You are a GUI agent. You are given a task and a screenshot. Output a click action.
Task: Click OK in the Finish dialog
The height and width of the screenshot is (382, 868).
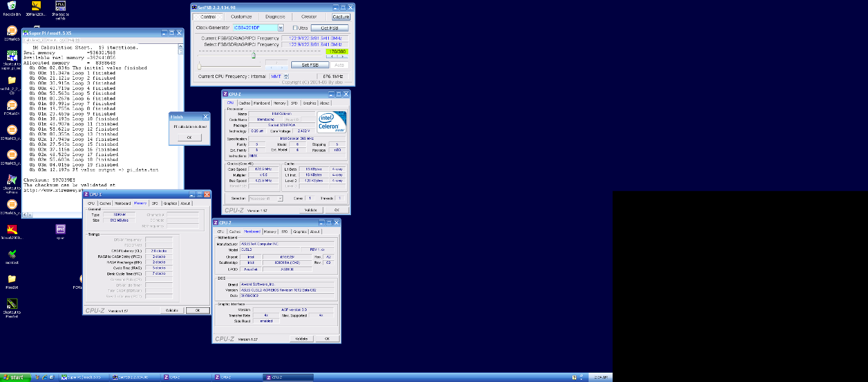pyautogui.click(x=189, y=138)
